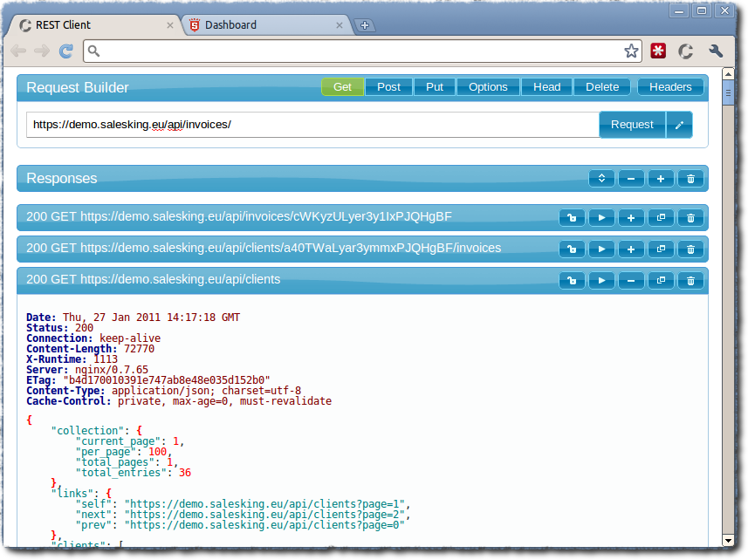Close the REST Client tab
748x560 pixels.
pos(170,25)
